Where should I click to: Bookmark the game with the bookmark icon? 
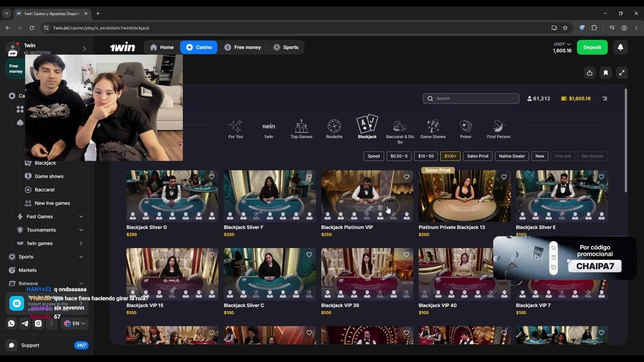pyautogui.click(x=606, y=73)
